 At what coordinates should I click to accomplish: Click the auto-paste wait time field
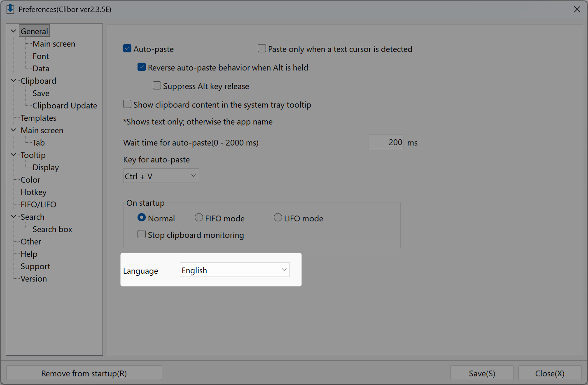pyautogui.click(x=386, y=142)
